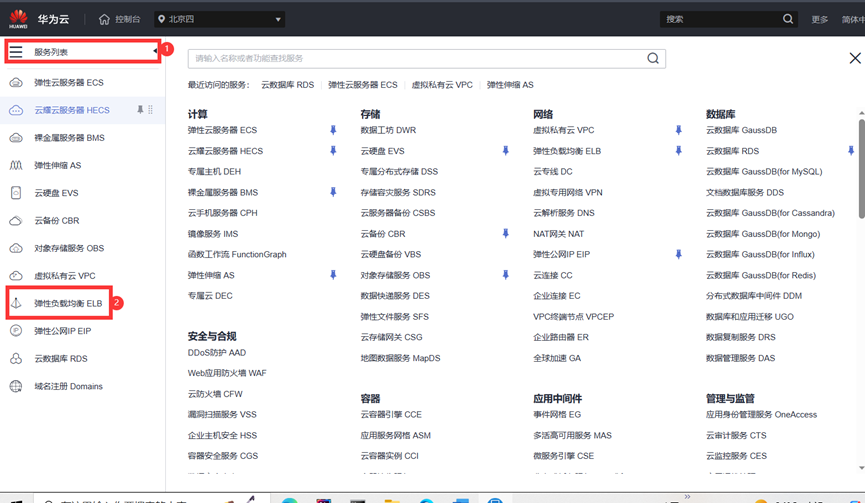Toggle pin for 弹性云服务器 ECS in 计算

coord(333,130)
